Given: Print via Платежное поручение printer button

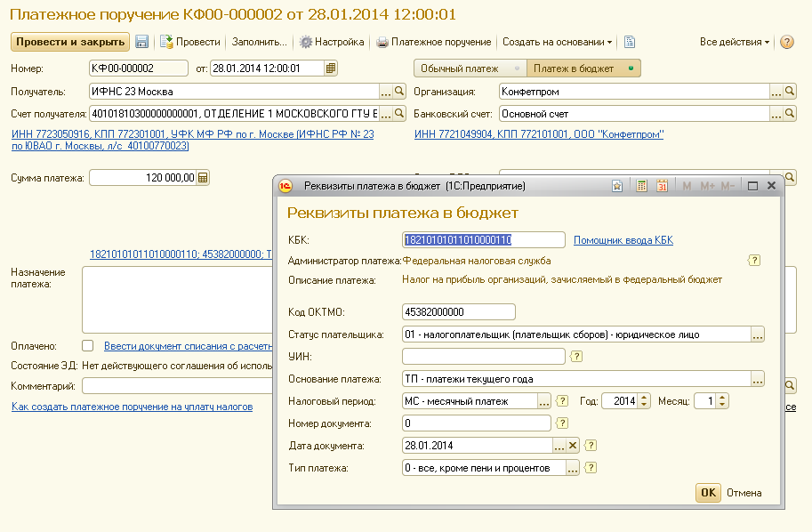Looking at the screenshot, I should pyautogui.click(x=433, y=42).
